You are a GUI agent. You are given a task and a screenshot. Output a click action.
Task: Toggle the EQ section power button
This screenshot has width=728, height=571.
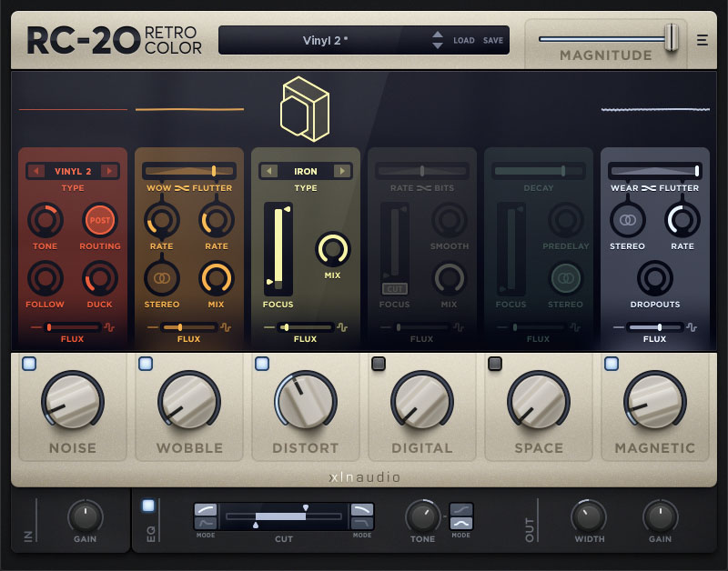pyautogui.click(x=148, y=506)
